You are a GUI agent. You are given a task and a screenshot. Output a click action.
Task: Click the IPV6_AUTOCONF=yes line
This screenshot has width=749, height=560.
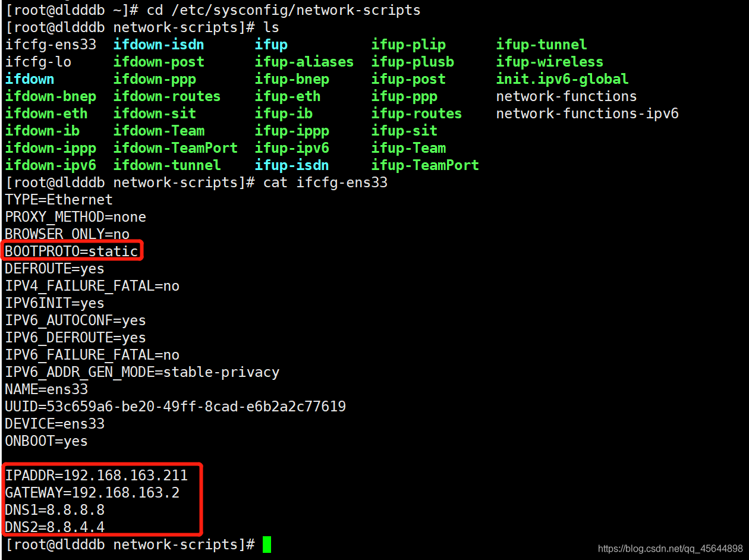coord(75,320)
